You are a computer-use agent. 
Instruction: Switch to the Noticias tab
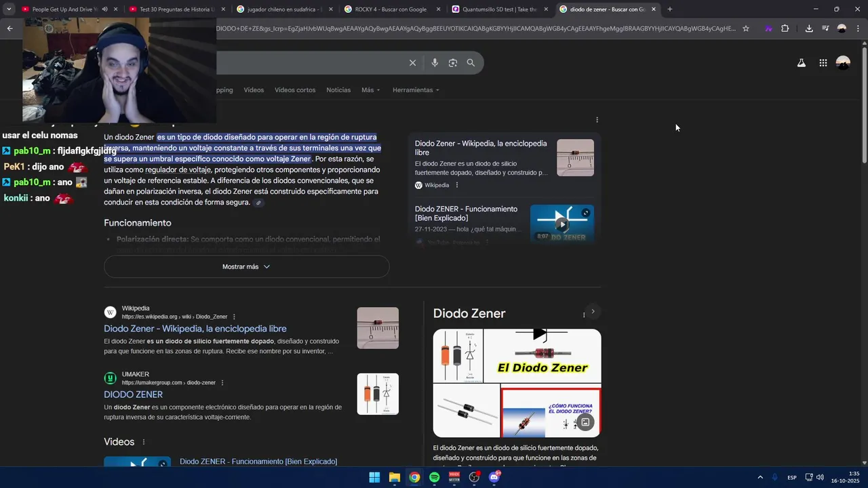coord(338,90)
